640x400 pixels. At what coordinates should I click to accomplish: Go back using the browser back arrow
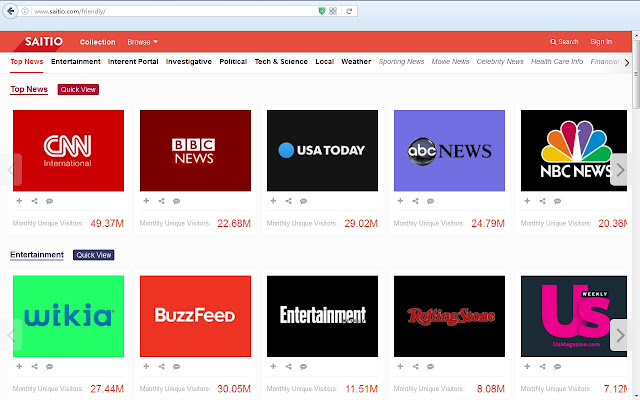[x=11, y=11]
